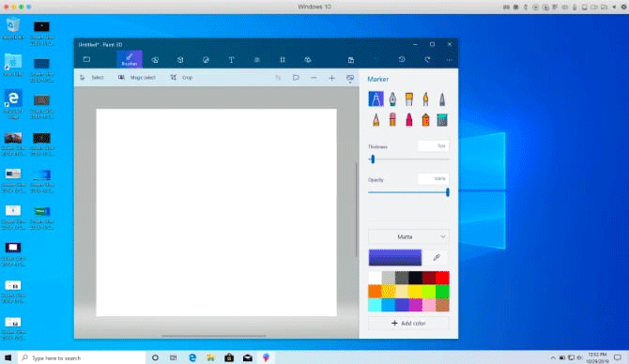Click the white drawing canvas
Viewport: 629px width, 364px height.
pyautogui.click(x=216, y=212)
